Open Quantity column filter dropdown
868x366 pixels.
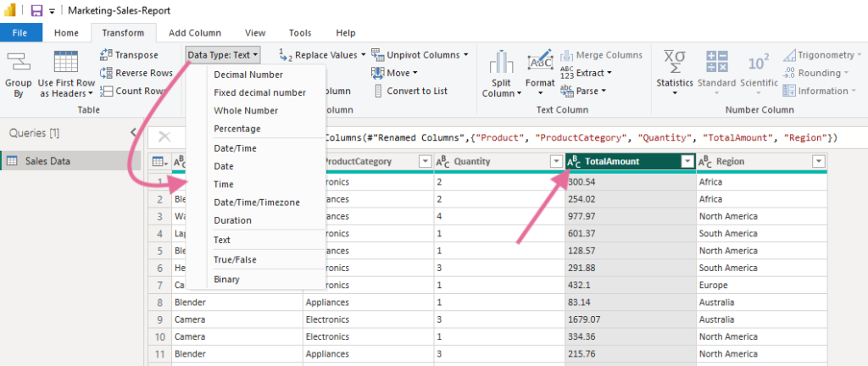point(556,162)
